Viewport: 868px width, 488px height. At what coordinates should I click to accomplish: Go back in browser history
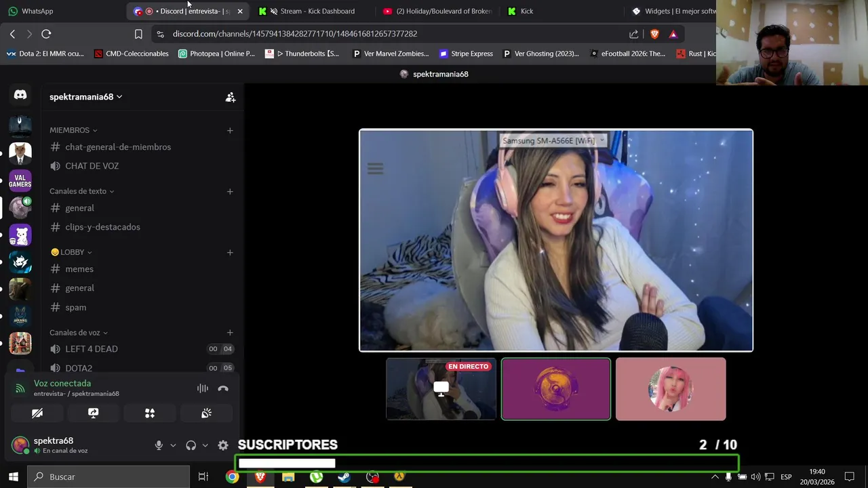(12, 34)
